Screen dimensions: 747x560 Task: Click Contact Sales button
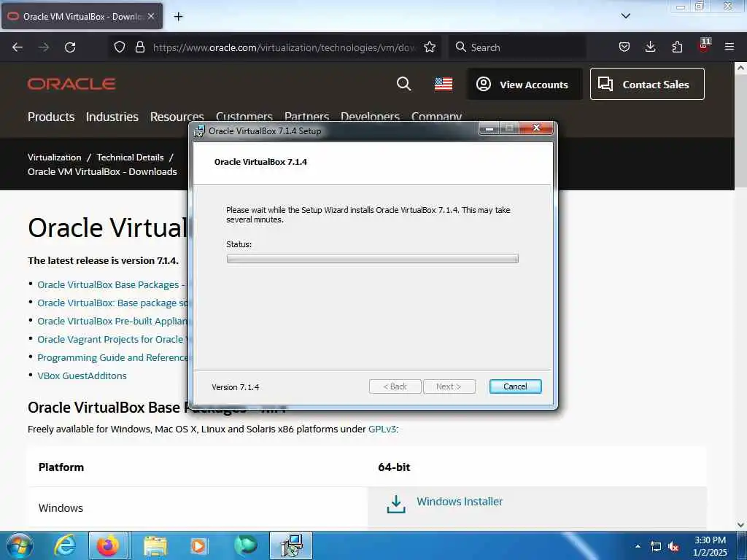pyautogui.click(x=647, y=85)
